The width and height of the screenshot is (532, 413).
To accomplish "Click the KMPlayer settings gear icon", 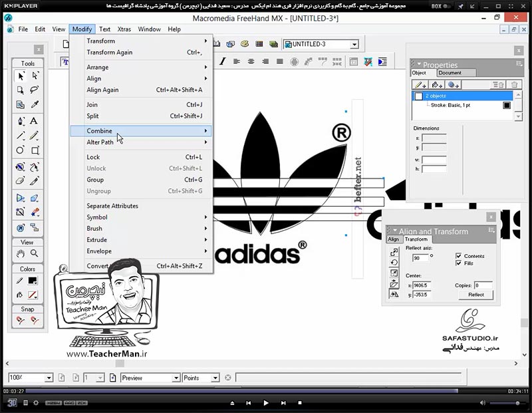I will tap(36, 403).
